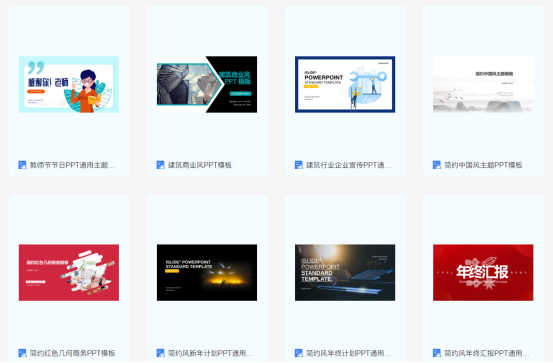Open the 建筑商业风PPT模板 thumbnail preview

(207, 84)
